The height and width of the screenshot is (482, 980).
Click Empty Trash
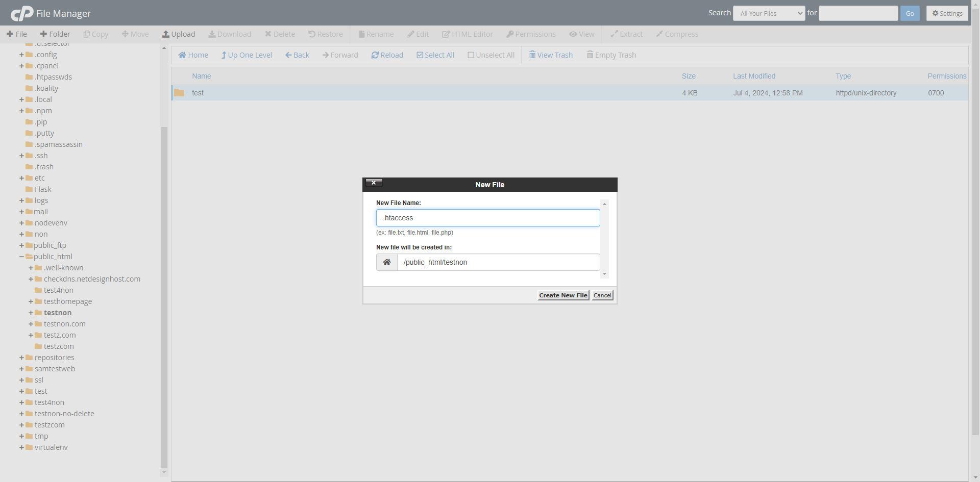pyautogui.click(x=611, y=55)
